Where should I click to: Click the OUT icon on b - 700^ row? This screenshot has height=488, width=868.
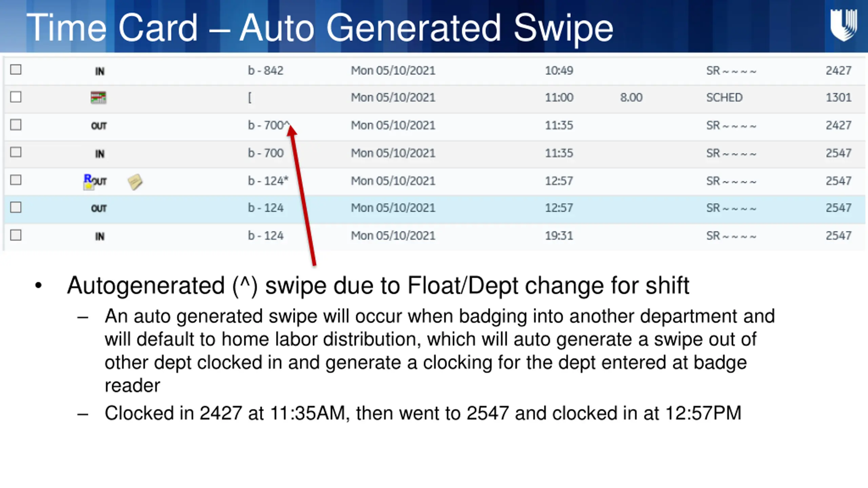pyautogui.click(x=99, y=126)
